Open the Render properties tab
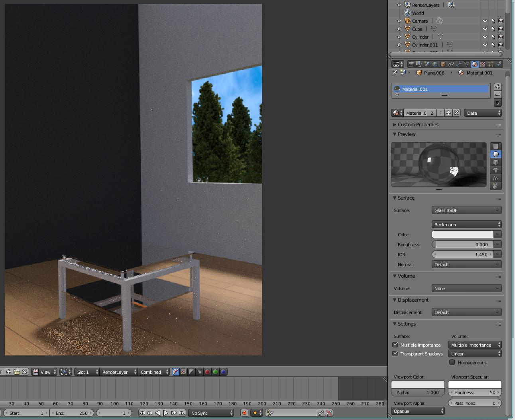The width and height of the screenshot is (515, 420). click(411, 64)
